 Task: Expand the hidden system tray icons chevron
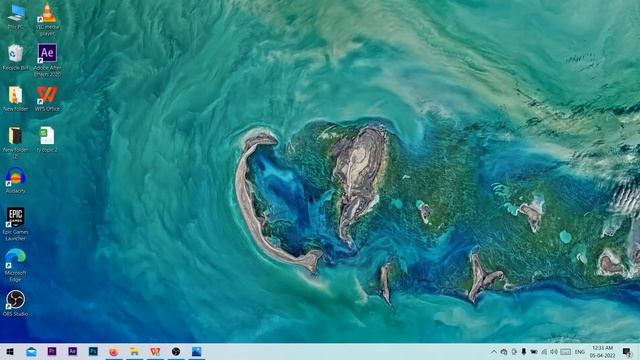494,351
